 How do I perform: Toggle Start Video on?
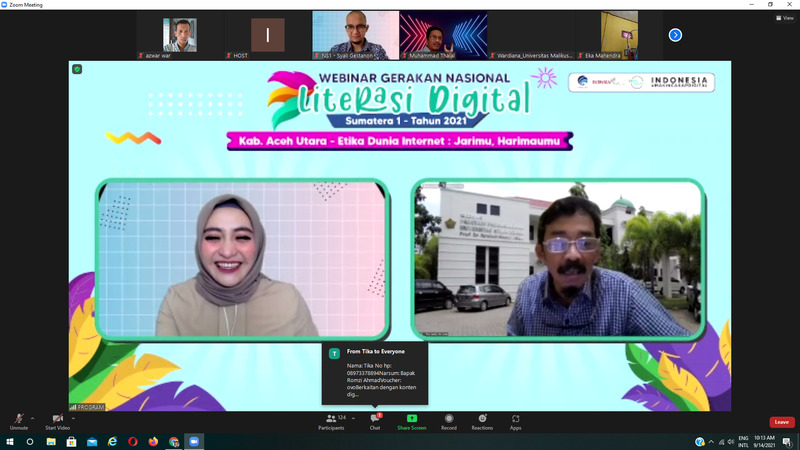pos(57,419)
